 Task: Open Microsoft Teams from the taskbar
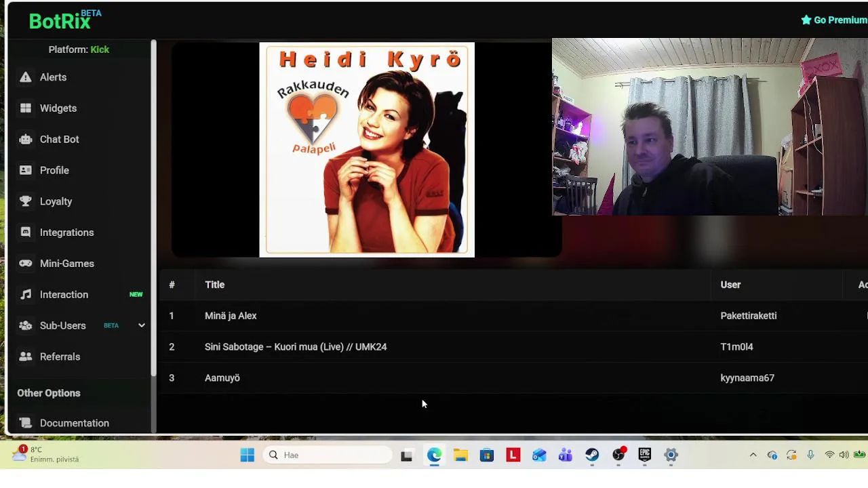point(566,455)
